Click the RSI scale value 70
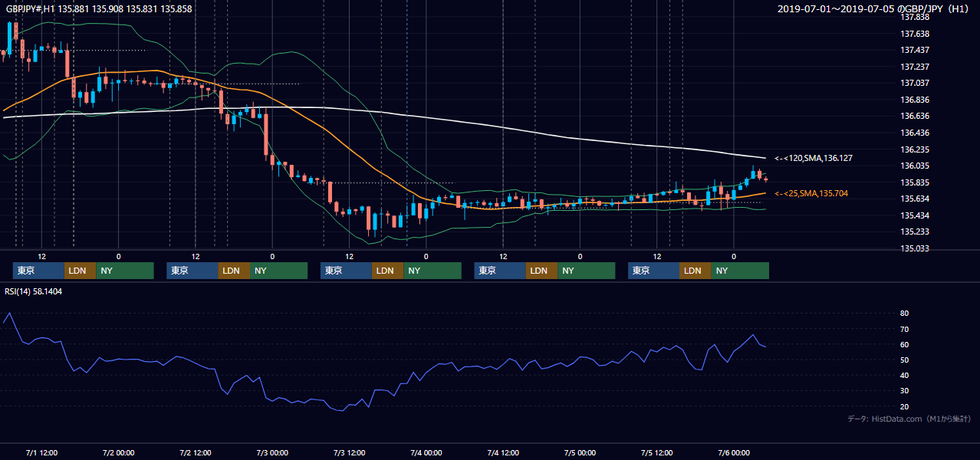The image size is (980, 460). 904,329
